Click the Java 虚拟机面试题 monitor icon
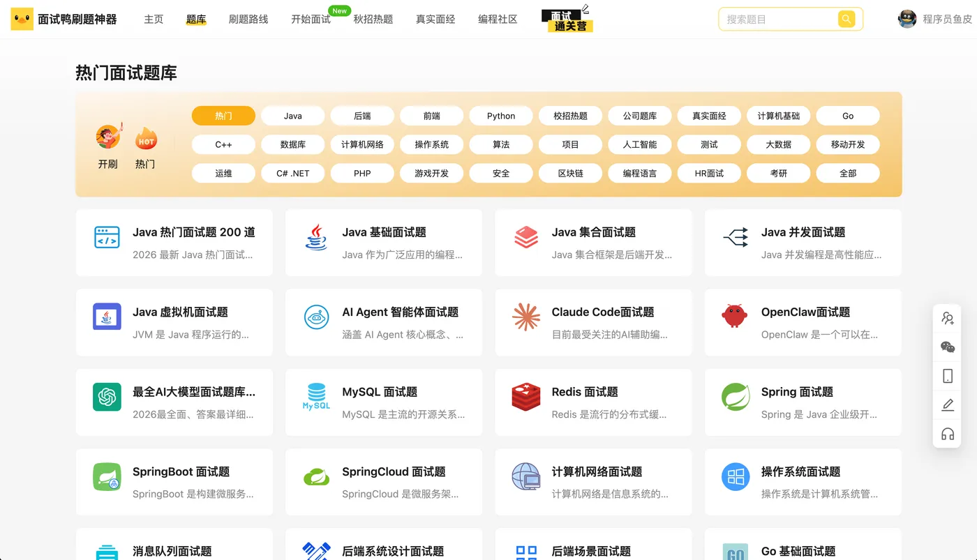This screenshot has height=560, width=977. pyautogui.click(x=107, y=317)
